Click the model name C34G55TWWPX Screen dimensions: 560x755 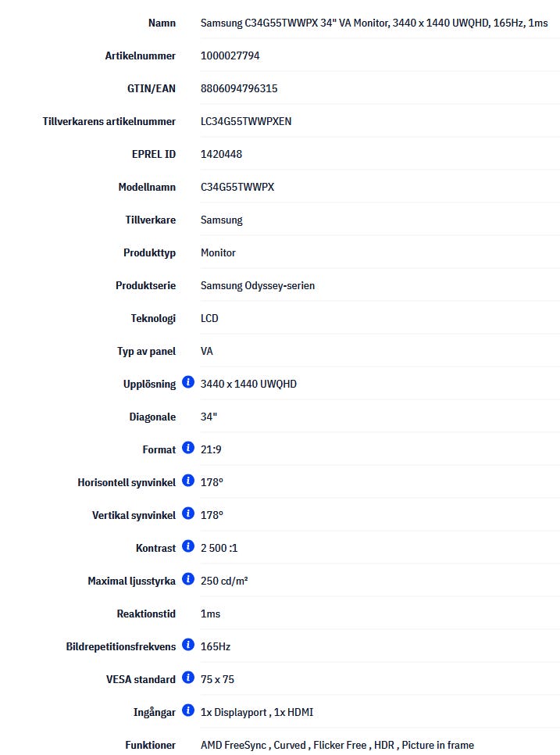[x=237, y=187]
